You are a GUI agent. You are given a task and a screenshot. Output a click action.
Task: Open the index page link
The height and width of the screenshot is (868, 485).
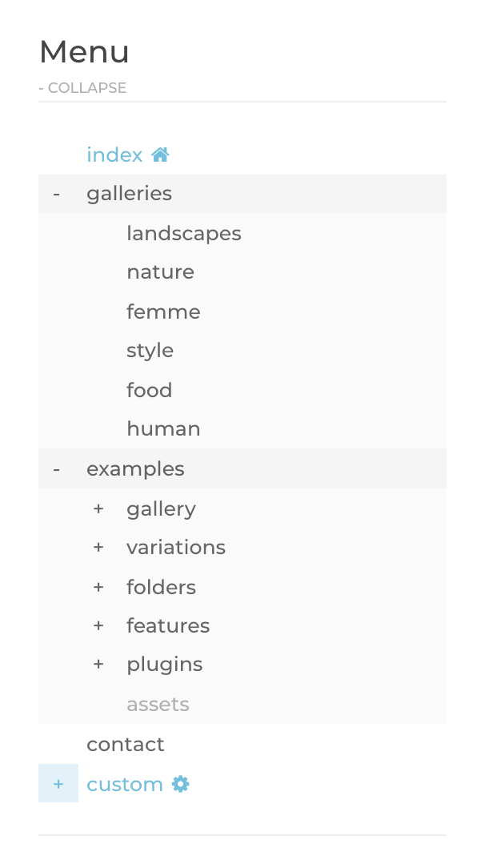coord(114,155)
